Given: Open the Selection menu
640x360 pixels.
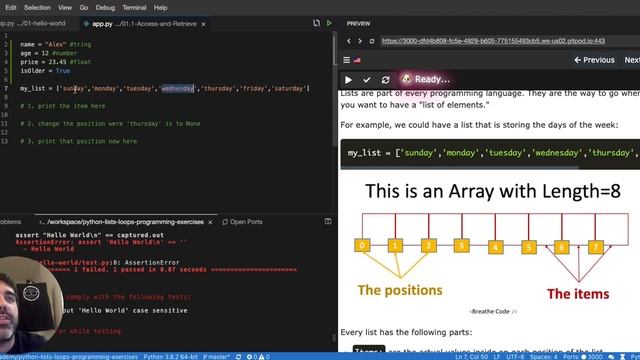Looking at the screenshot, I should tap(37, 7).
